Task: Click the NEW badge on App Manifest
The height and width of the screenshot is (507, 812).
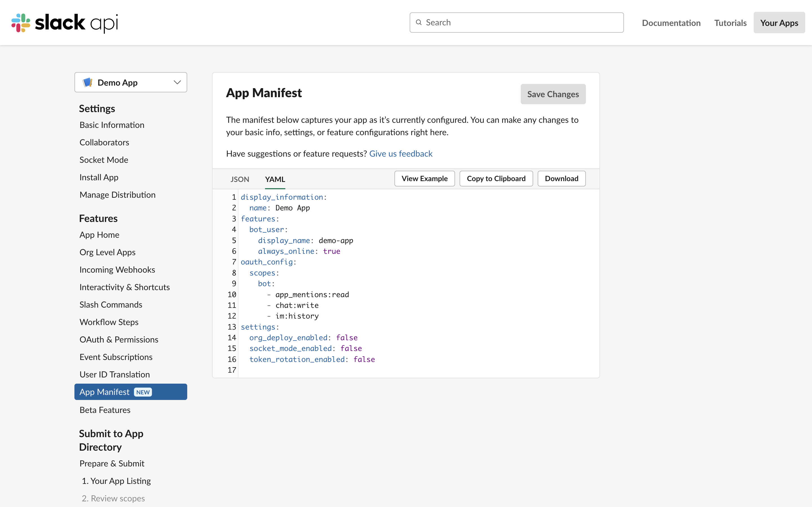Action: coord(143,392)
